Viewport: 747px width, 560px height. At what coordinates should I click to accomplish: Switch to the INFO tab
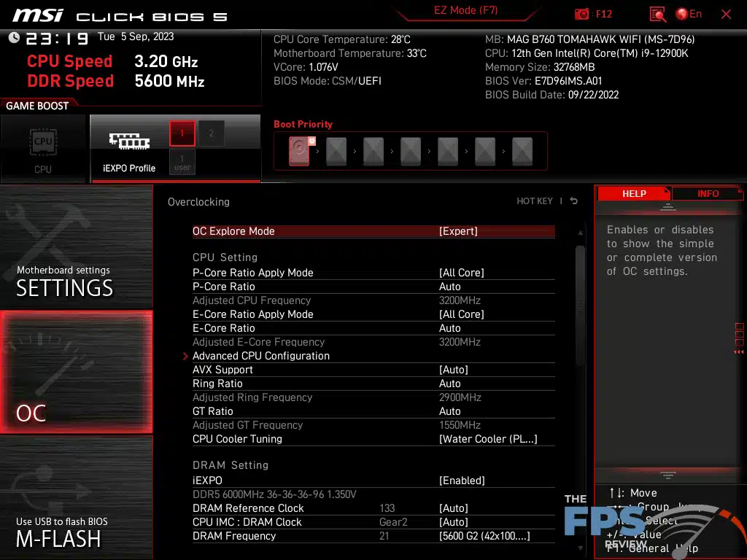[x=708, y=193]
